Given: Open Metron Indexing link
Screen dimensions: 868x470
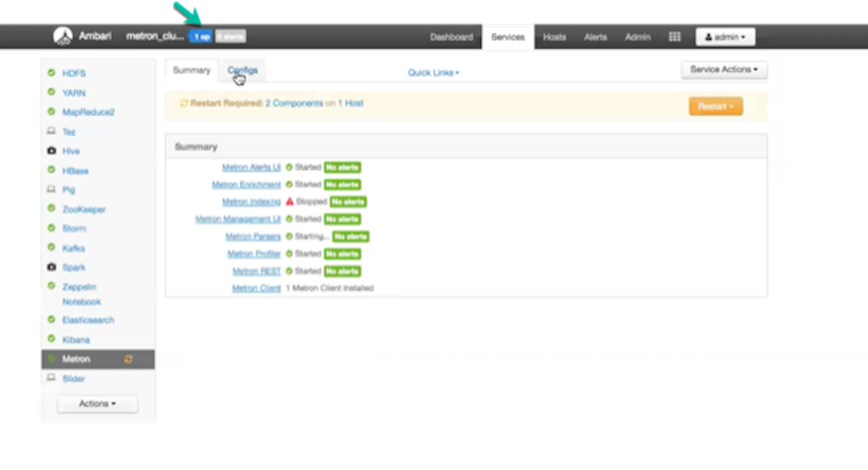Looking at the screenshot, I should click(x=252, y=202).
